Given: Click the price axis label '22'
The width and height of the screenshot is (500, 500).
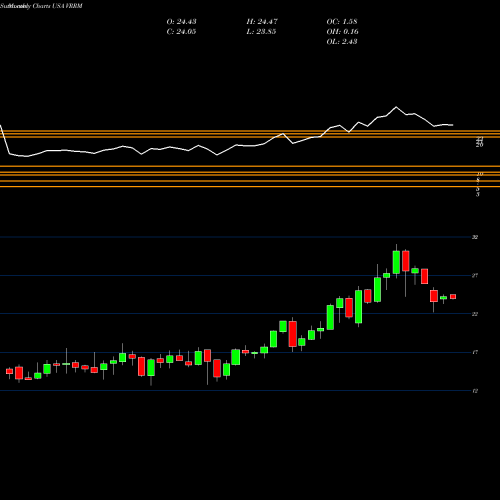Looking at the screenshot, I should [475, 314].
